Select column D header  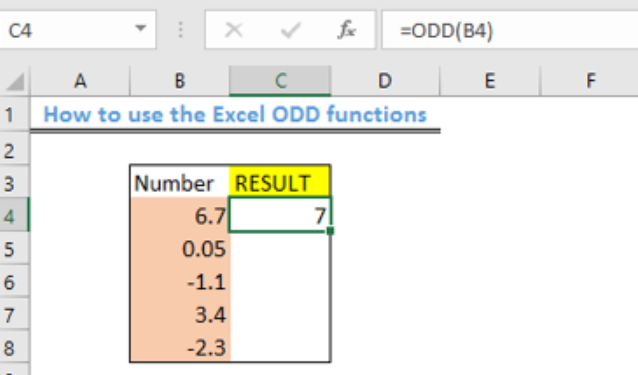pos(385,81)
